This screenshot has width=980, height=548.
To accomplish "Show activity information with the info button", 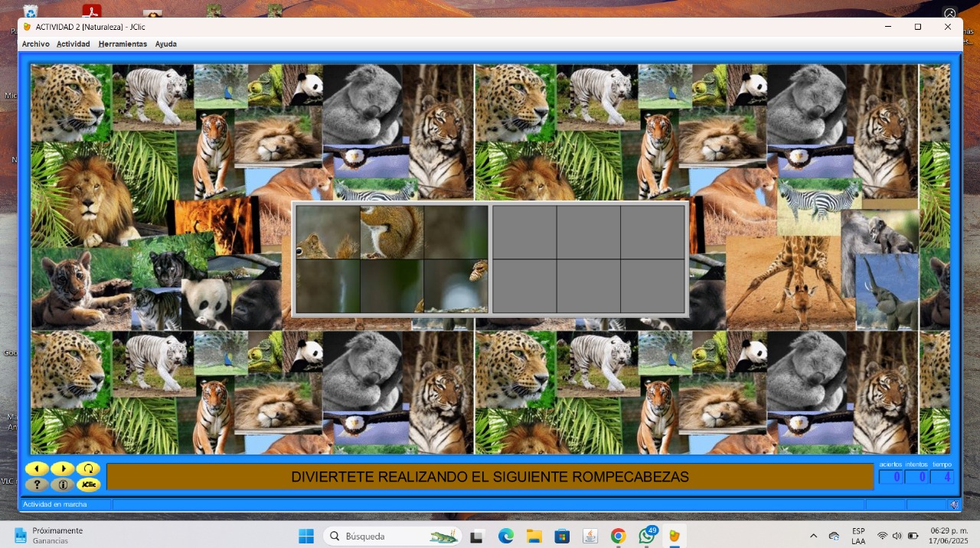I will (x=62, y=484).
